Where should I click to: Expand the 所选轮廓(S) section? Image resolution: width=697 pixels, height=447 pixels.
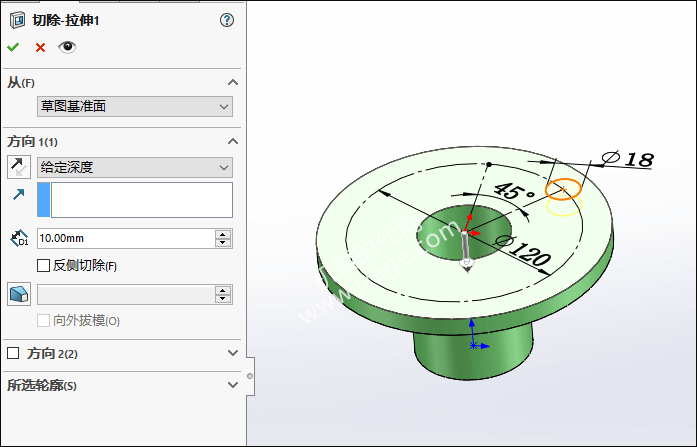pos(232,385)
